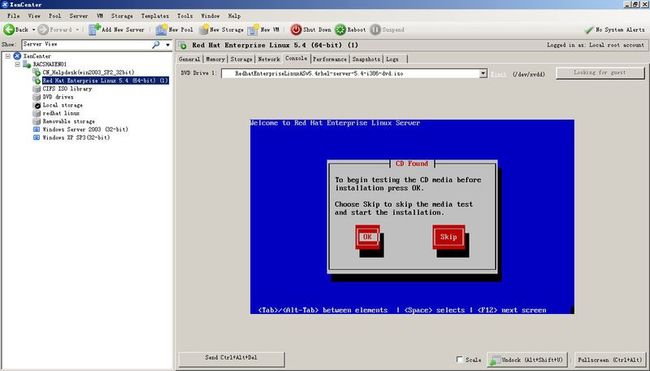Click into the Server View search field
The image size is (650, 371).
(87, 44)
